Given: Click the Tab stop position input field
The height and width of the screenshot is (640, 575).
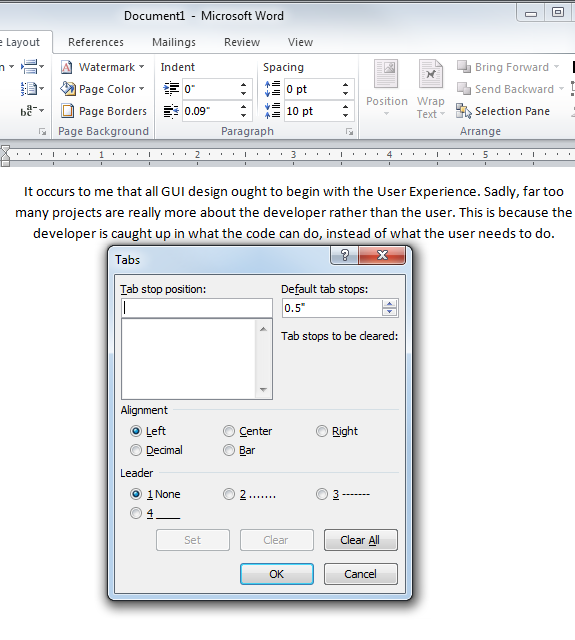Looking at the screenshot, I should coord(197,308).
